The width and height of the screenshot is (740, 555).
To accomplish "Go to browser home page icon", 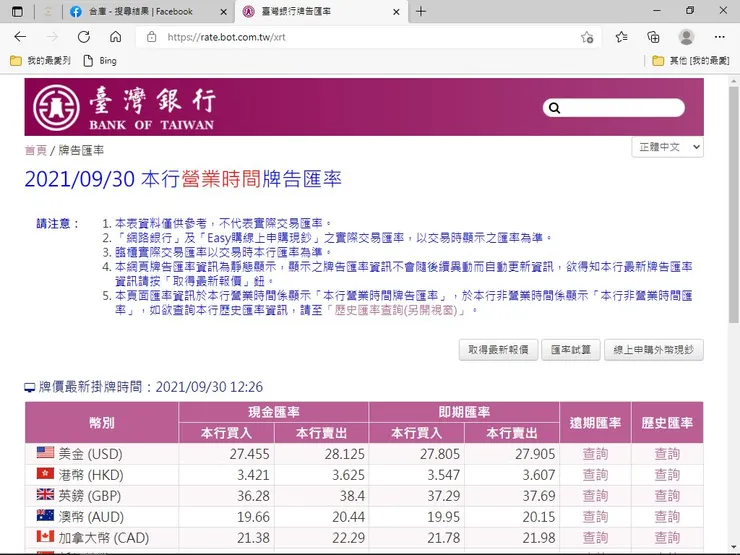I will [x=116, y=37].
